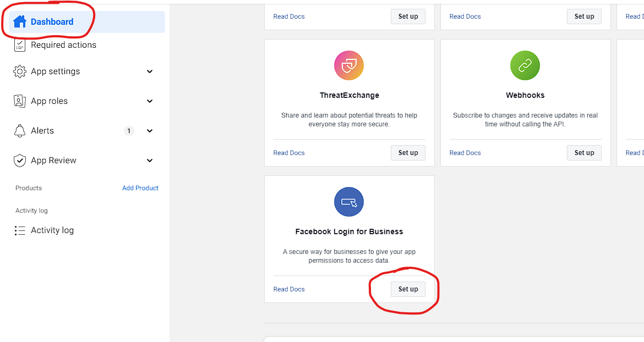The image size is (644, 342).
Task: Click the Facebook Login for Business description
Action: [349, 256]
